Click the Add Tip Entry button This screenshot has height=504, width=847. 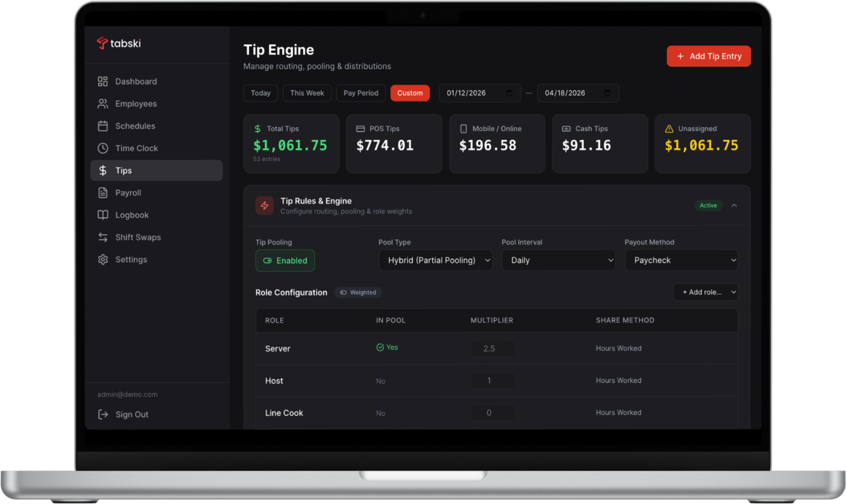[708, 56]
